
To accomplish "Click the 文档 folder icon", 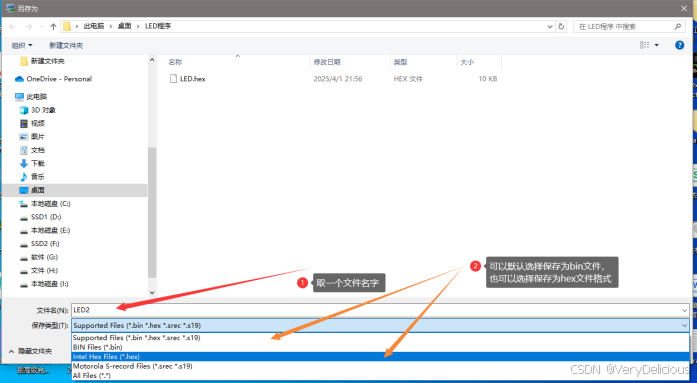I will point(24,150).
